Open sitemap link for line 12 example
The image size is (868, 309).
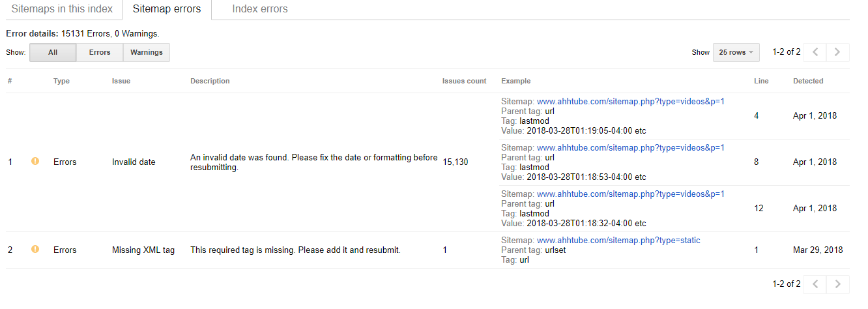pos(631,194)
